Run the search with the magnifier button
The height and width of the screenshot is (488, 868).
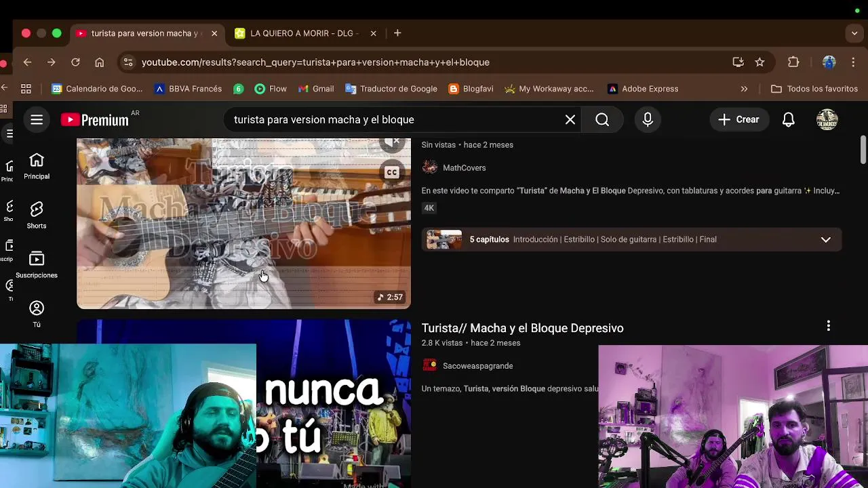click(602, 120)
